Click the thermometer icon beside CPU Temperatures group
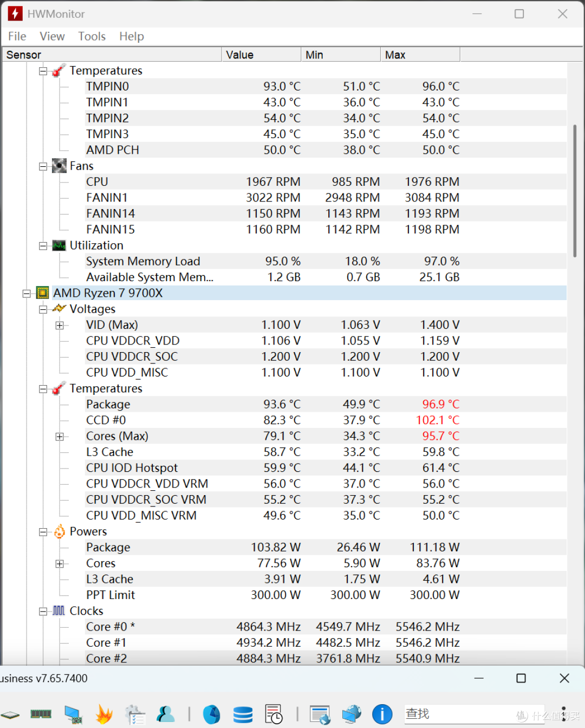The image size is (585, 728). [x=58, y=389]
